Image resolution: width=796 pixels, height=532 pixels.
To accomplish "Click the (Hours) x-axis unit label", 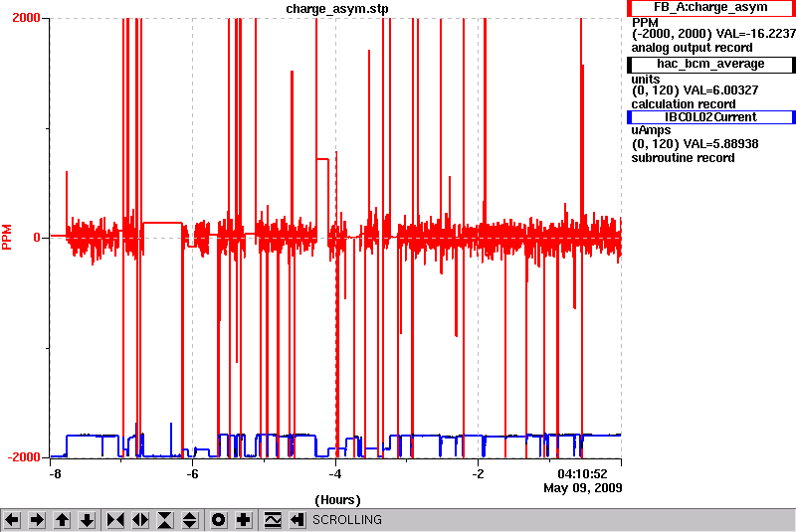I will 337,500.
